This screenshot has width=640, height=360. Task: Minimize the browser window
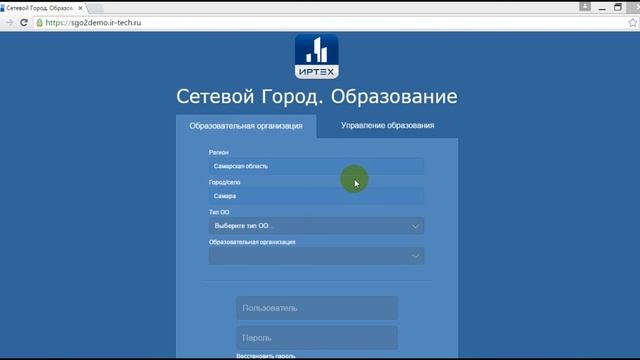602,8
